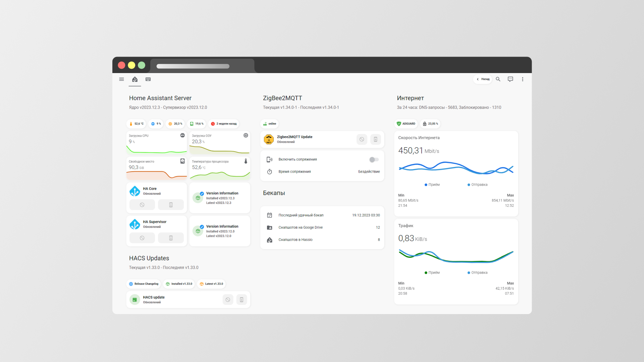This screenshot has width=644, height=362.
Task: Click the Время сопряжения timer icon
Action: tap(269, 172)
